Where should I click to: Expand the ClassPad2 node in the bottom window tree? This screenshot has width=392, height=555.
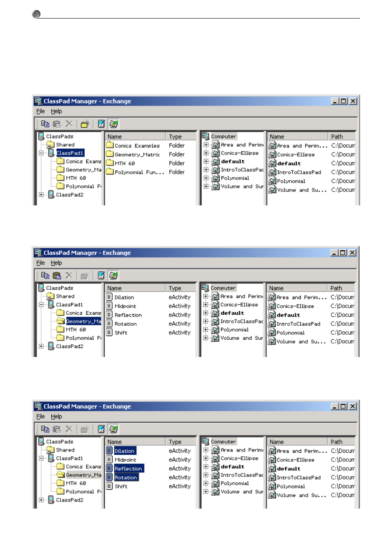click(x=41, y=500)
